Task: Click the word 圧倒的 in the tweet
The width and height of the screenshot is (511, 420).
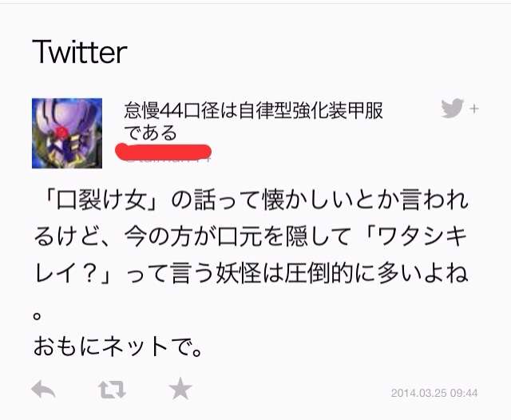Action: [x=319, y=273]
